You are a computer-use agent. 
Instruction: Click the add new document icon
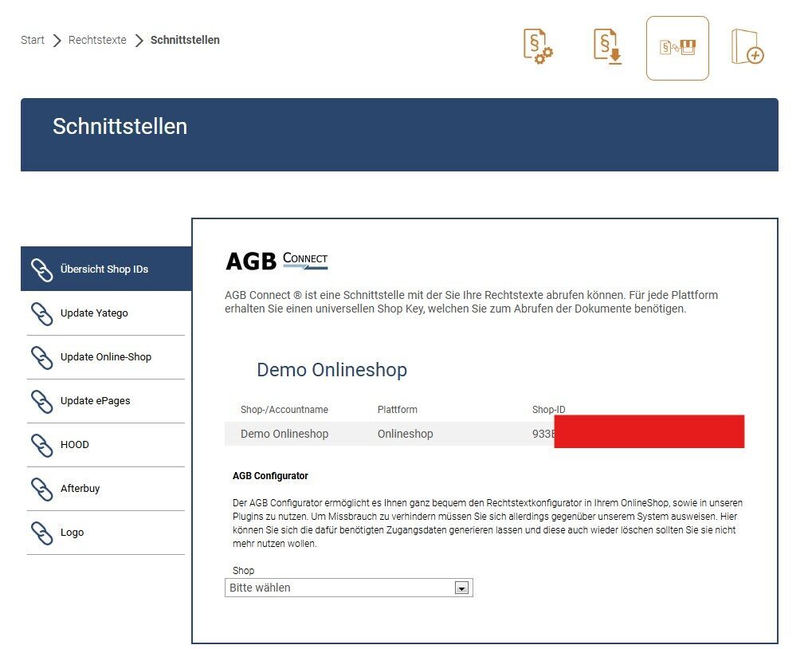click(747, 47)
